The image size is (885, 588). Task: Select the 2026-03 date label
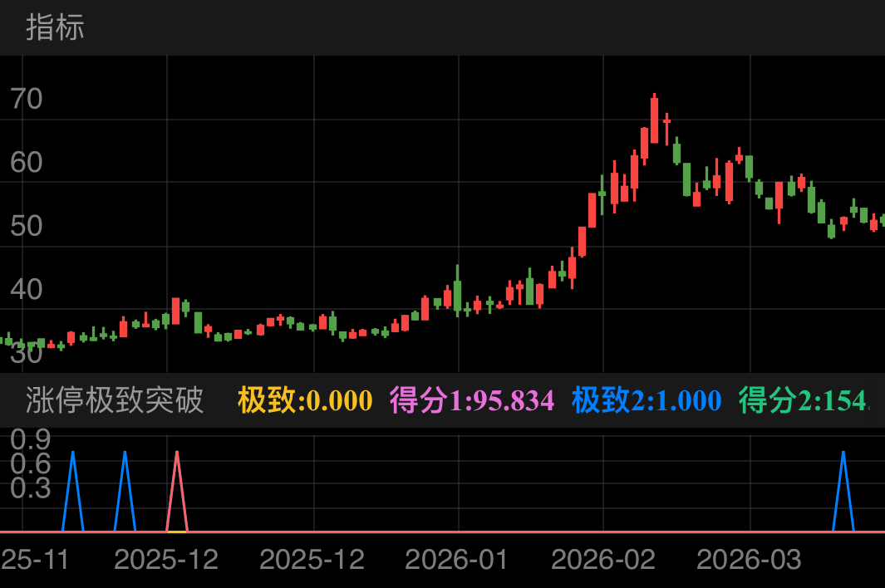pos(749,559)
